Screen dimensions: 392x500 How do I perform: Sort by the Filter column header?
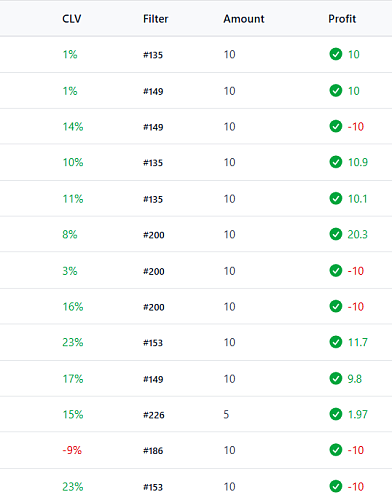click(x=156, y=19)
